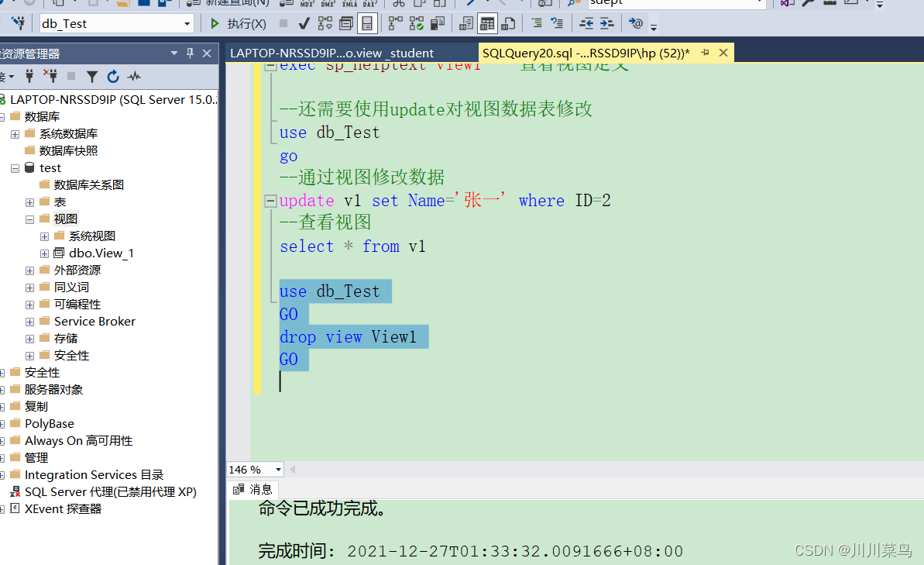This screenshot has height=565, width=924.
Task: Click the filter funnel icon
Action: click(92, 76)
